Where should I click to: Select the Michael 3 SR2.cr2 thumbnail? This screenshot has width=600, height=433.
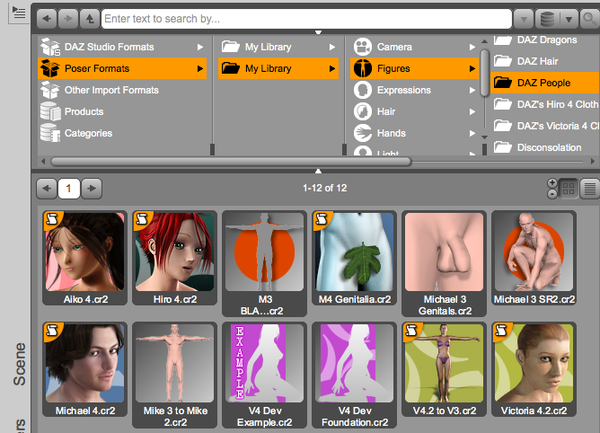[x=534, y=257]
